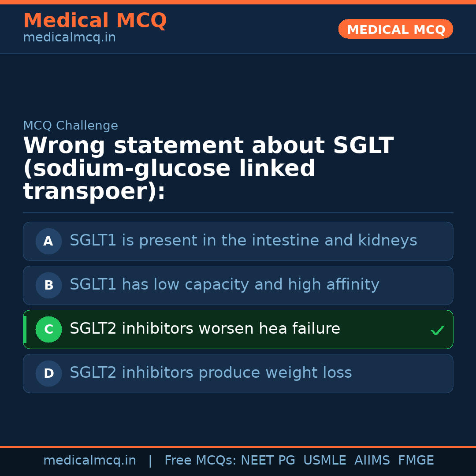Click the letter A circle icon
Screen dimensions: 476x476
pos(48,241)
